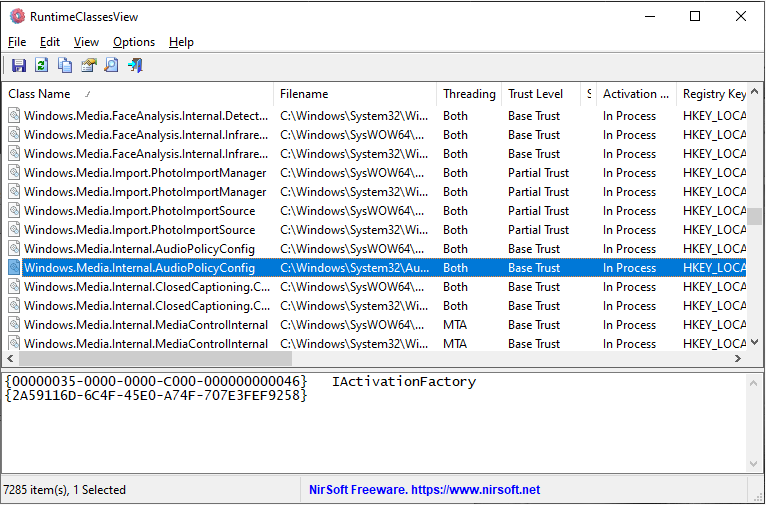Sort by the Activation column header

pyautogui.click(x=637, y=94)
